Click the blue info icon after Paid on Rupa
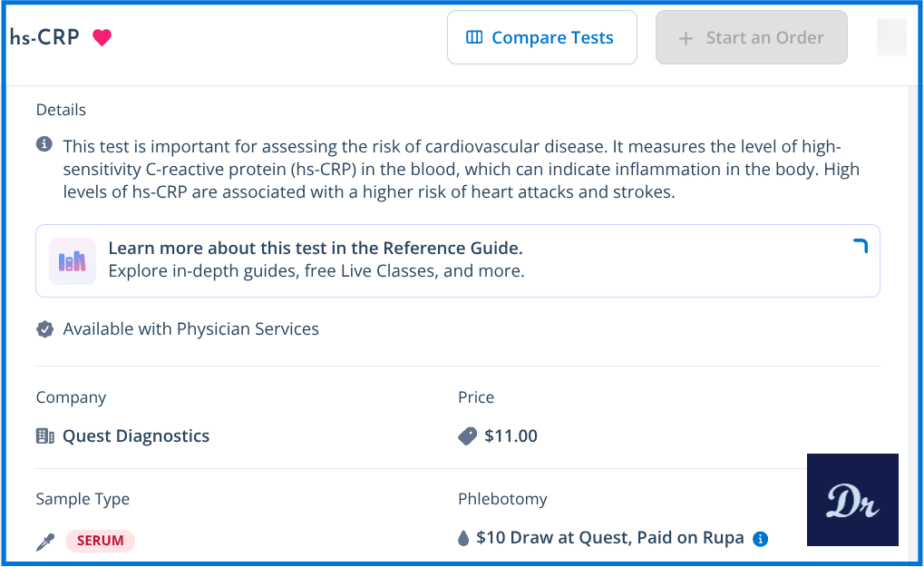The image size is (924, 567). click(x=761, y=539)
